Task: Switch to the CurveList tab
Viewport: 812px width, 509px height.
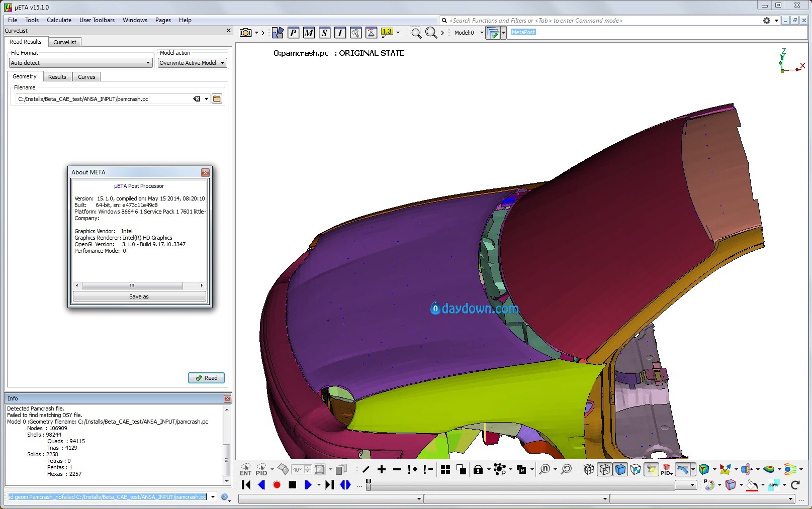Action: click(x=65, y=42)
